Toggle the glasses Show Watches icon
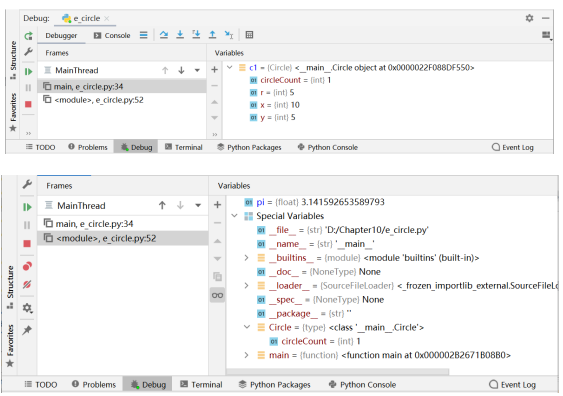The image size is (563, 396). coord(217,295)
